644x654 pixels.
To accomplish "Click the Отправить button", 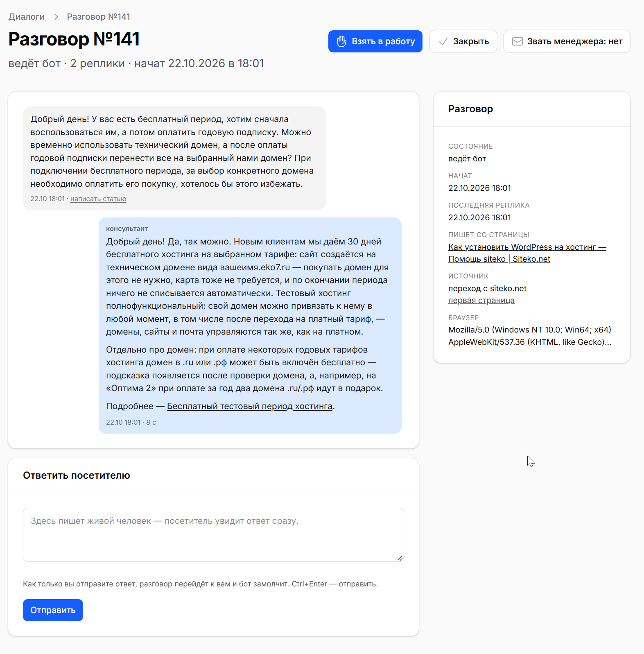I will pyautogui.click(x=53, y=610).
